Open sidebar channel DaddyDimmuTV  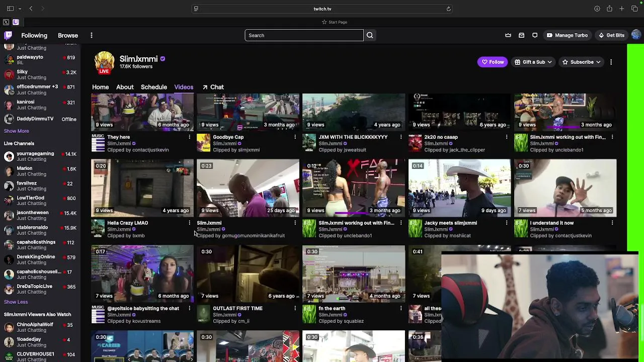pos(40,119)
